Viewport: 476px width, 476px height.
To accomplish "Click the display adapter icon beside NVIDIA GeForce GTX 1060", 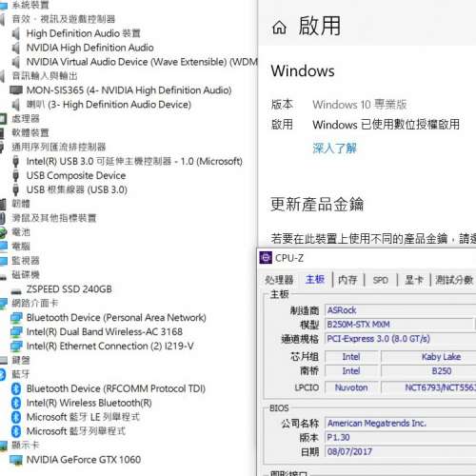I will (16, 460).
